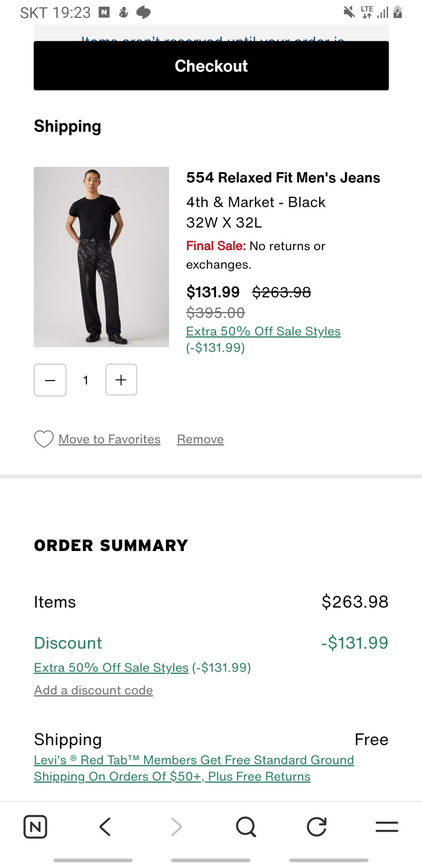Viewport: 422px width, 868px height.
Task: Decrease jeans quantity with minus button
Action: click(50, 380)
